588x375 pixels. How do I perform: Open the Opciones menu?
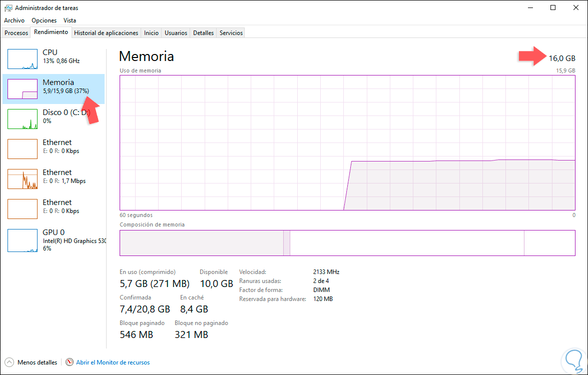click(x=44, y=20)
